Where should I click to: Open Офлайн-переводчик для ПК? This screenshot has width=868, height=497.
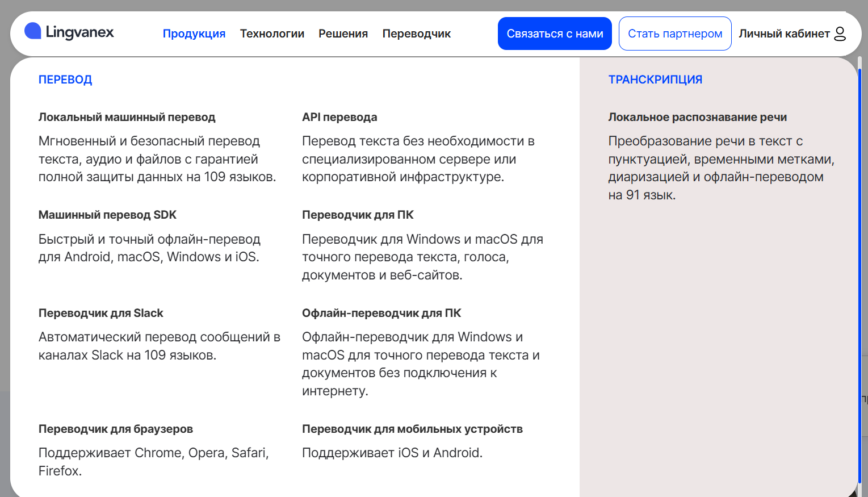point(381,314)
